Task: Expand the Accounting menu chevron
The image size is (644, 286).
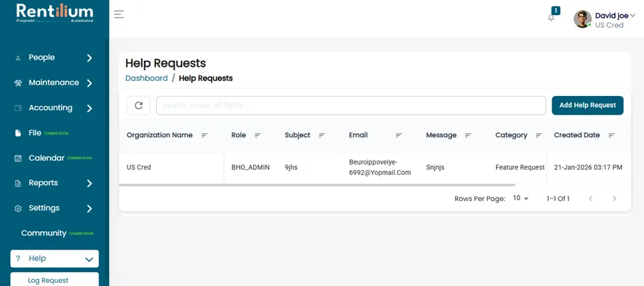Action: point(90,108)
